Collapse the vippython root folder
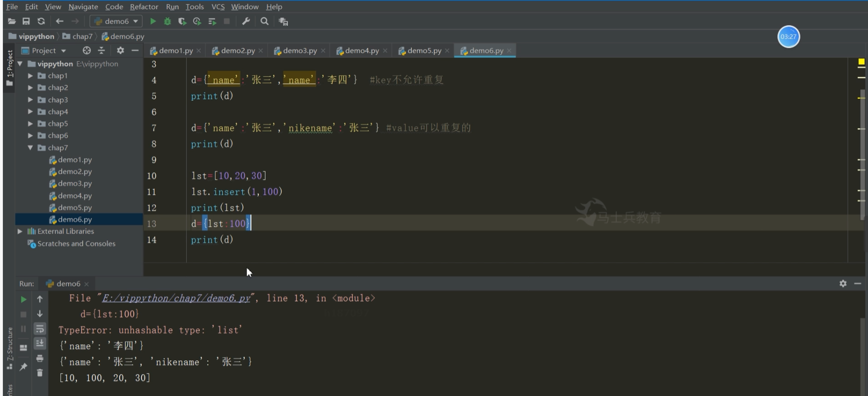The image size is (868, 396). 20,64
